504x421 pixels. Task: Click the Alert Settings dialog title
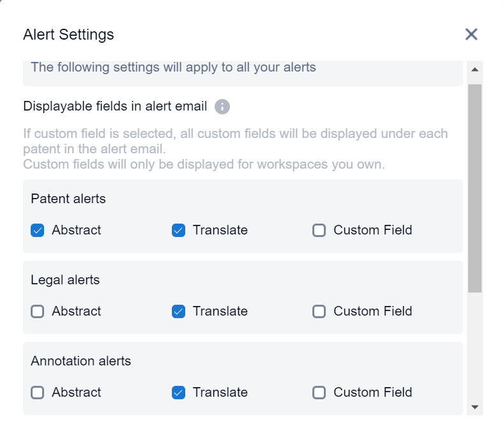[x=68, y=34]
